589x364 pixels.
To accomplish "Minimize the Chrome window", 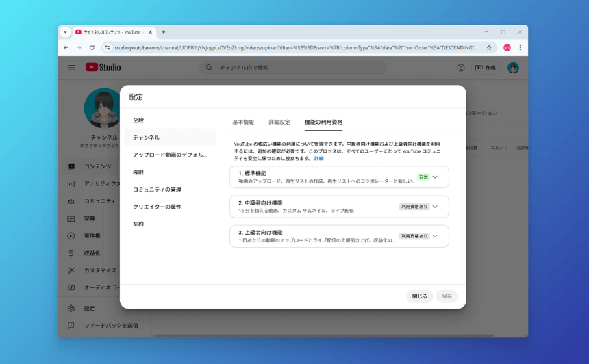I will [486, 32].
